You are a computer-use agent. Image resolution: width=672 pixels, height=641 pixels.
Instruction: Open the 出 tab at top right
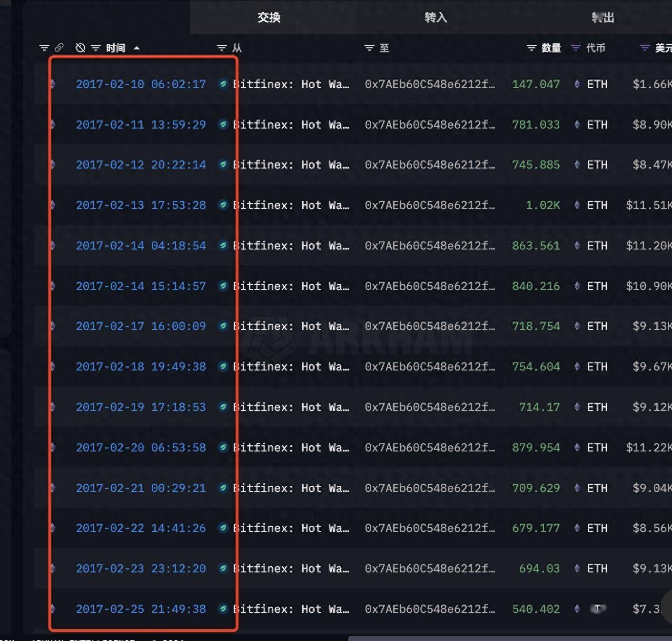tap(603, 18)
